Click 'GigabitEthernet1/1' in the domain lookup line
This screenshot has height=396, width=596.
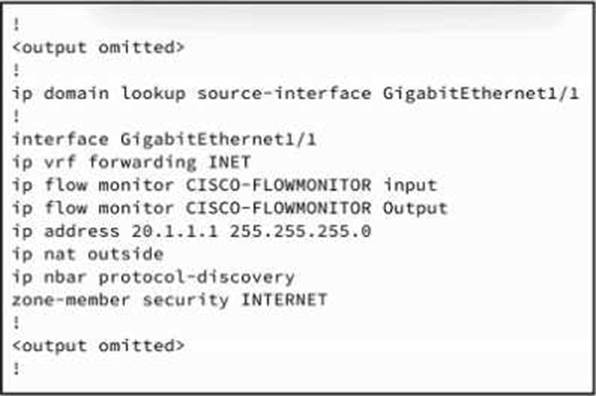481,93
